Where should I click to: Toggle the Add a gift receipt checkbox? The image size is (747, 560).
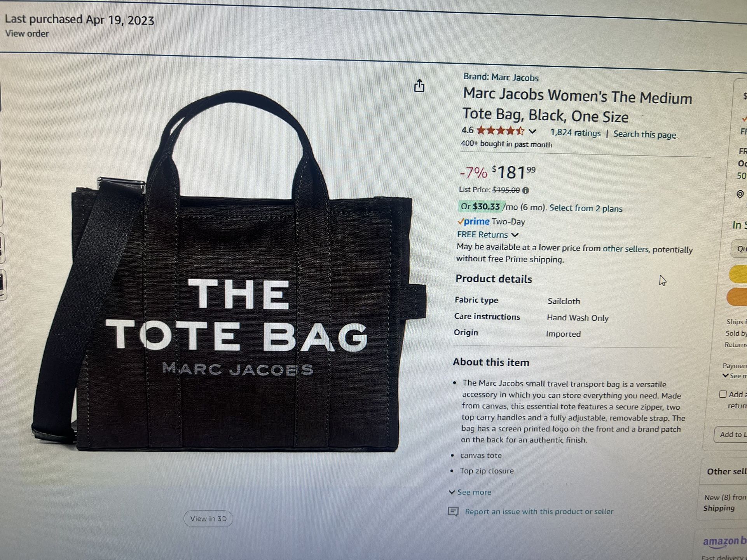coord(723,394)
